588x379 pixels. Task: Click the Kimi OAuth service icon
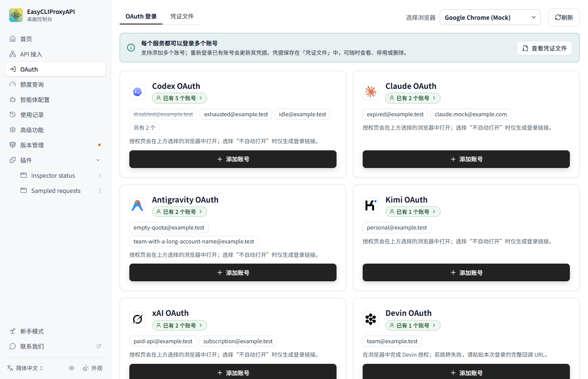pyautogui.click(x=371, y=206)
